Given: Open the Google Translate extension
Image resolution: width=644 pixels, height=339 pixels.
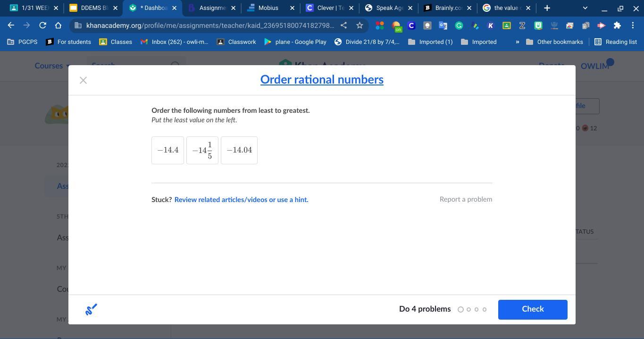Looking at the screenshot, I should (x=443, y=25).
